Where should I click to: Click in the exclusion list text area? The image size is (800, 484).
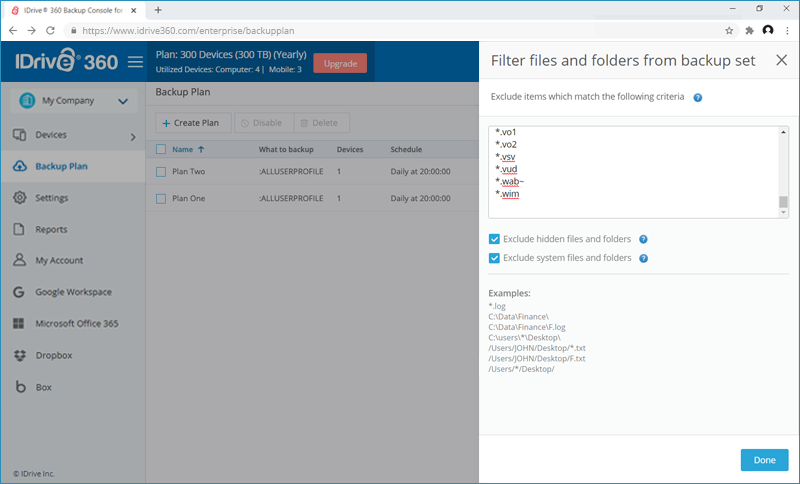(632, 170)
